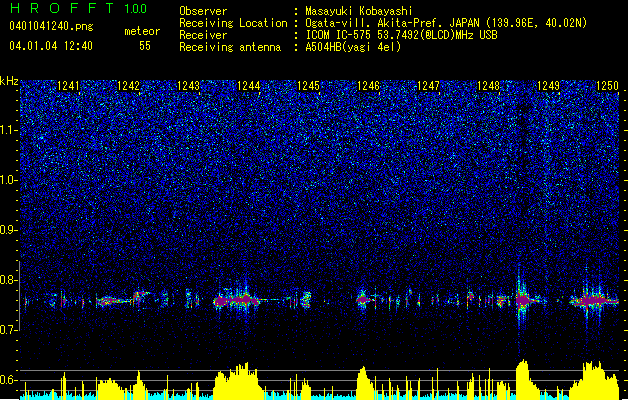
Task: Click the 1241 time marker
Action: point(69,85)
